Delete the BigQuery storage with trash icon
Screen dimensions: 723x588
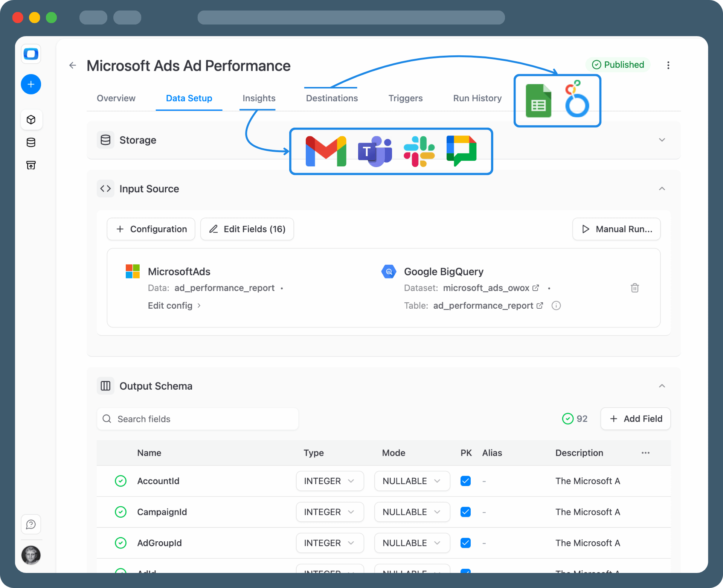(x=635, y=288)
